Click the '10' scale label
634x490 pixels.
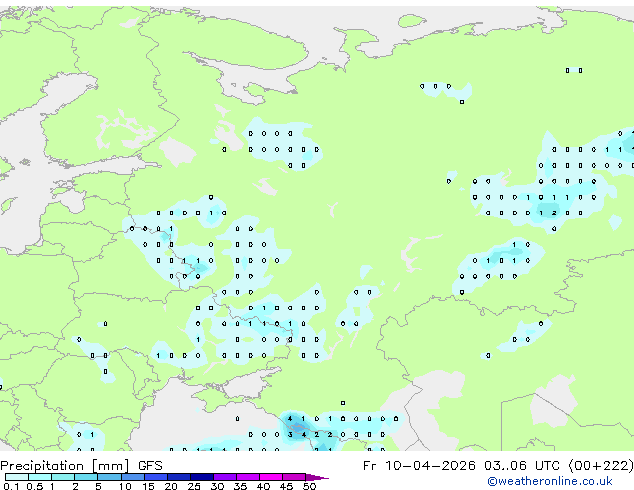coord(125,486)
